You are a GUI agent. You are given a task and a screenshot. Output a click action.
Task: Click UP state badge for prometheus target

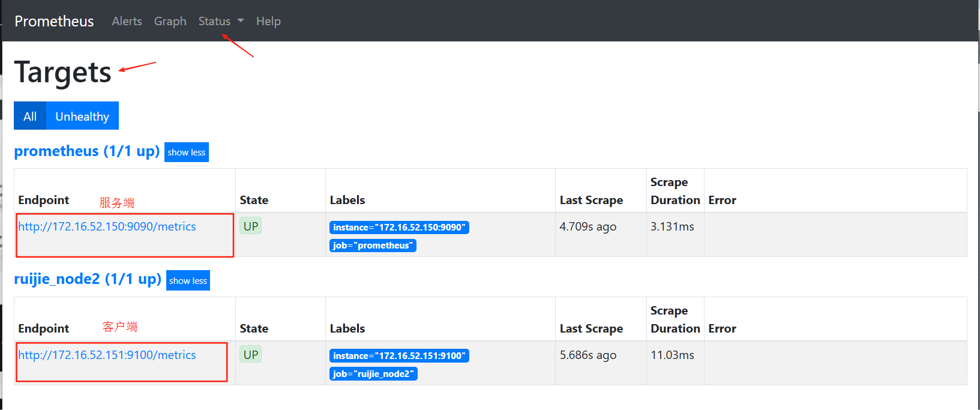click(251, 226)
